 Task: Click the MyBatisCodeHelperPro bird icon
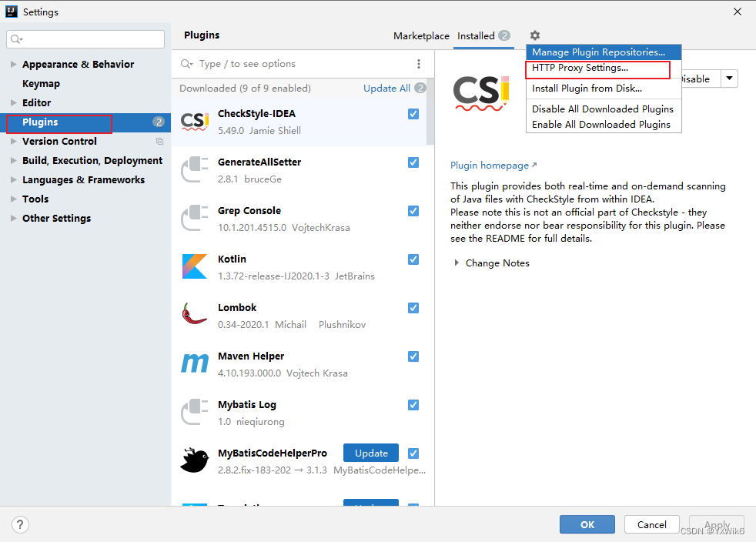(x=195, y=460)
